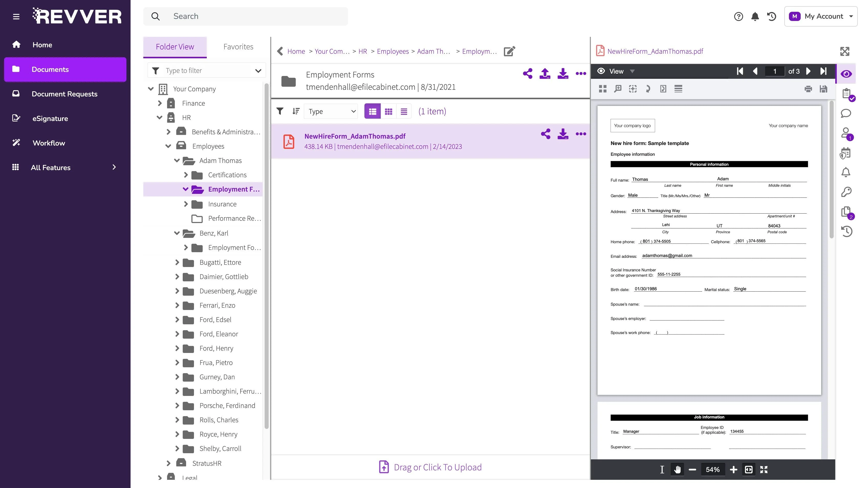Toggle the preview eye icon in side panel

(846, 74)
